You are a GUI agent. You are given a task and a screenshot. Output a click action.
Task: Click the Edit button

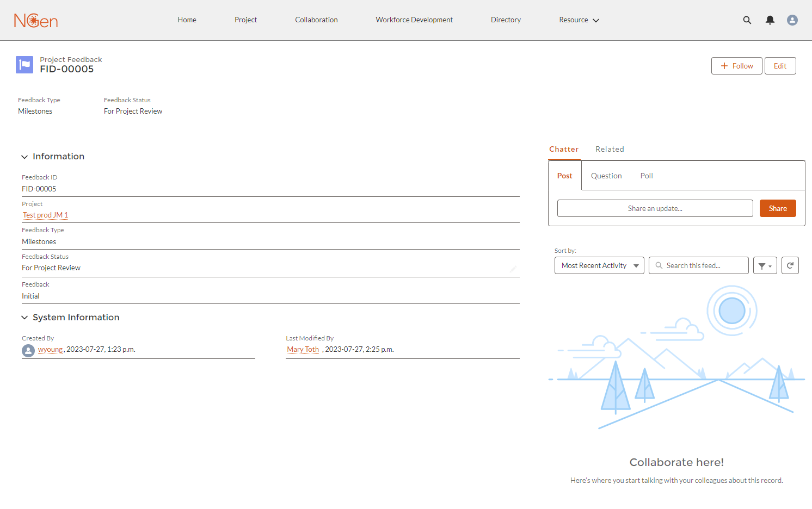pos(780,66)
